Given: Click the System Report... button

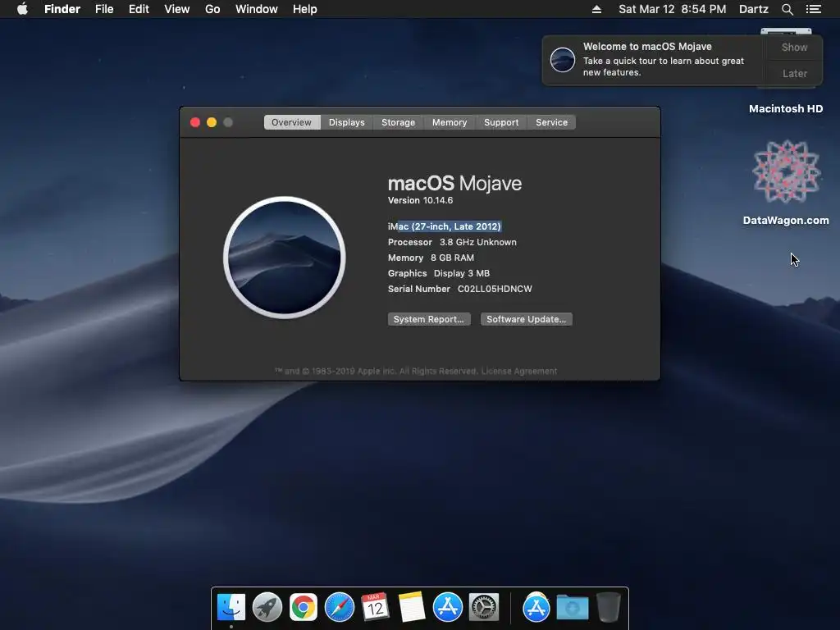Looking at the screenshot, I should point(429,319).
